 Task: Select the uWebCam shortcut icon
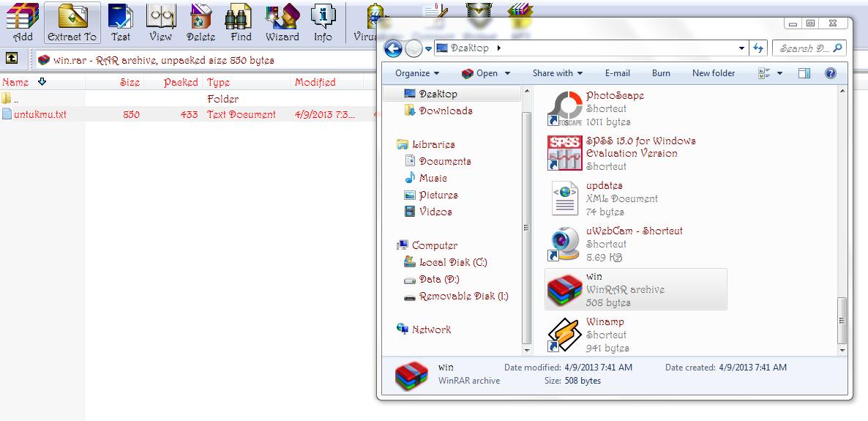pyautogui.click(x=564, y=244)
